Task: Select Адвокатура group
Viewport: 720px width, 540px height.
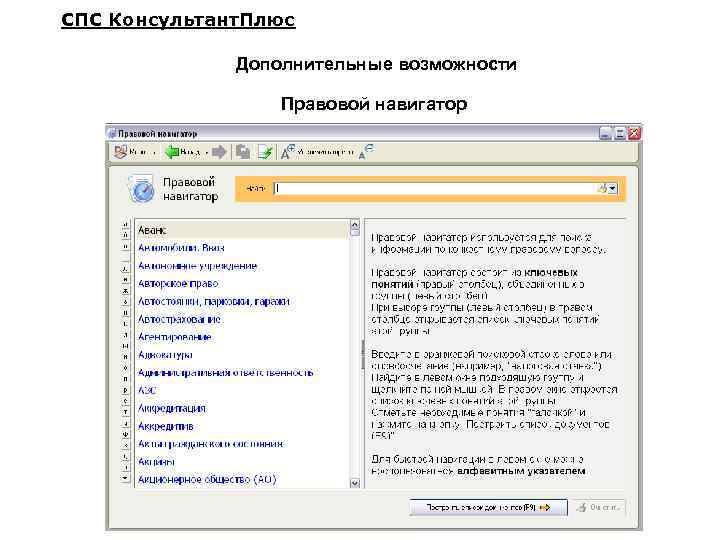Action: pyautogui.click(x=165, y=355)
